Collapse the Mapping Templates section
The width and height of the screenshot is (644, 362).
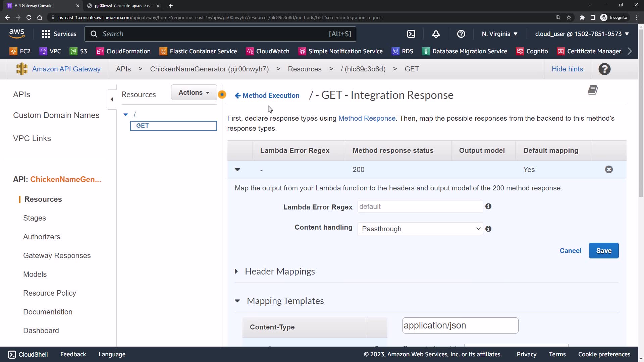237,301
